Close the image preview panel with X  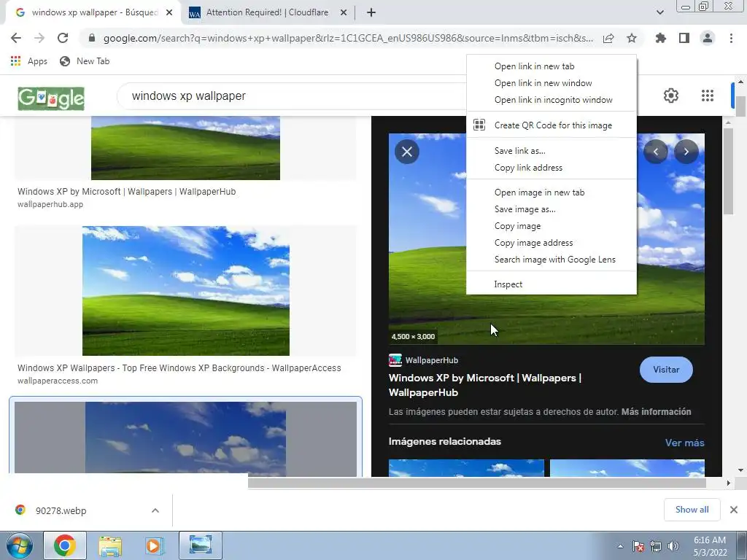point(407,152)
